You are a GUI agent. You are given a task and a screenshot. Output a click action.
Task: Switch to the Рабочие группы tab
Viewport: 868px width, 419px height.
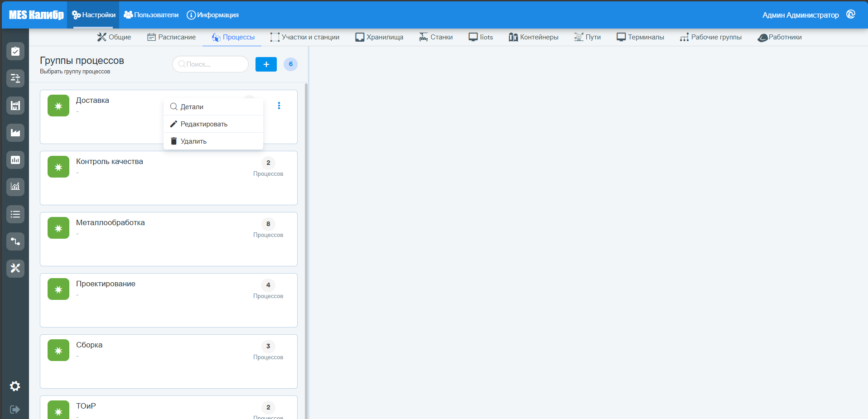711,37
